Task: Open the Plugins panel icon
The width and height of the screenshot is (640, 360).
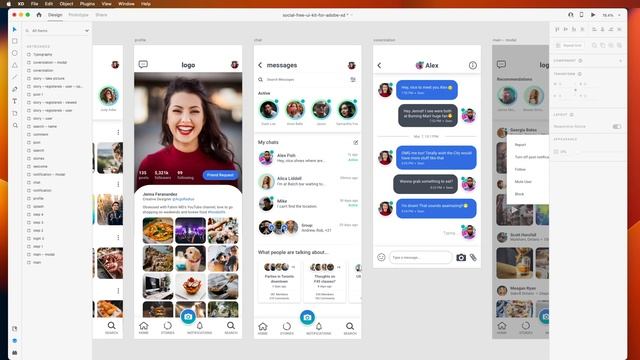Action: (15, 353)
